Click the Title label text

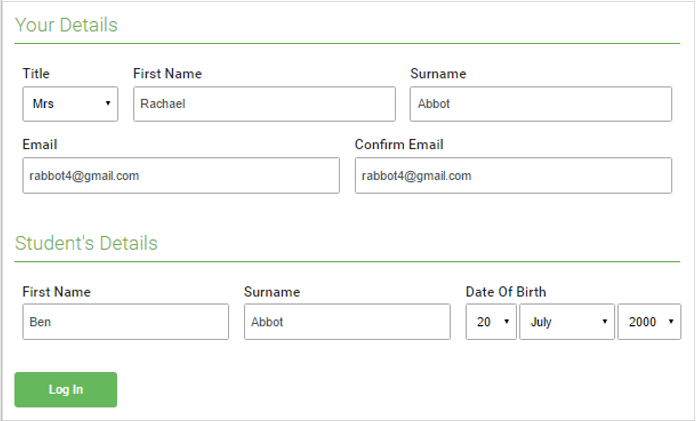pos(36,74)
